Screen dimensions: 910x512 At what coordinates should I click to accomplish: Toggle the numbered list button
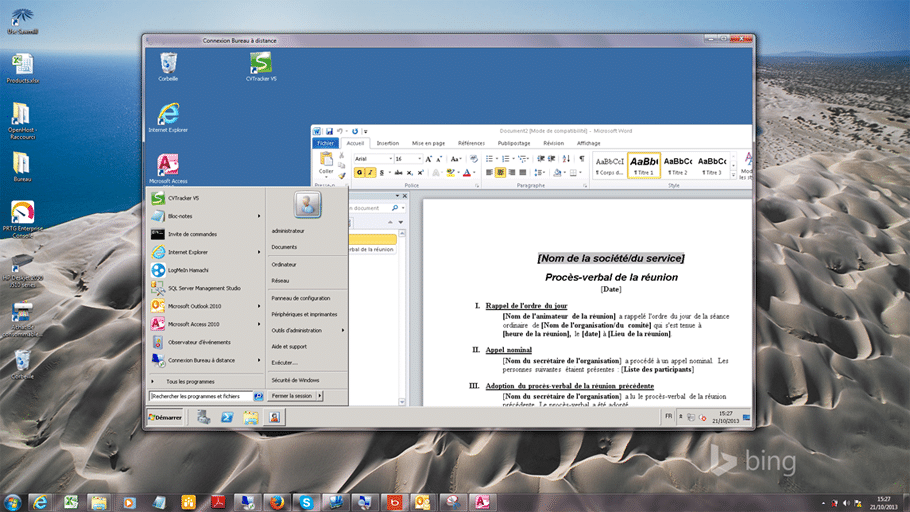505,158
